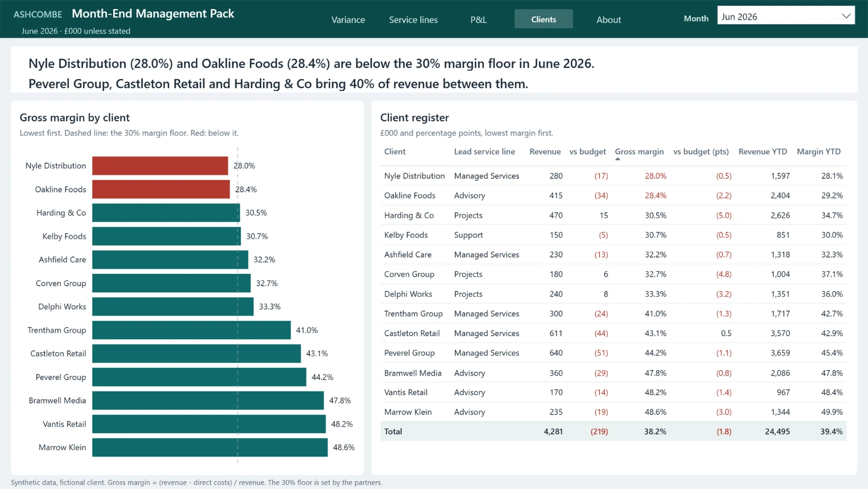This screenshot has width=868, height=489.
Task: Click the Month dropdown chevron arrow
Action: [x=846, y=16]
